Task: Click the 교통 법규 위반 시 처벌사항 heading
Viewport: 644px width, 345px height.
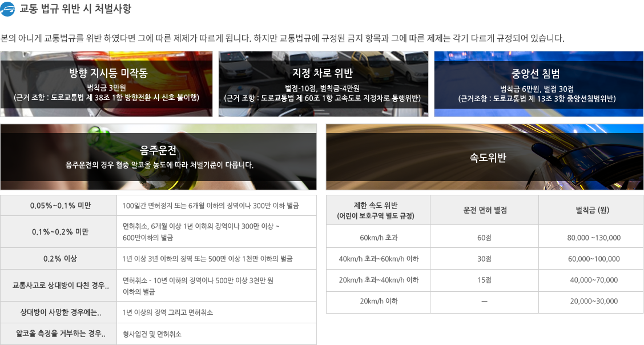Action: coord(75,9)
